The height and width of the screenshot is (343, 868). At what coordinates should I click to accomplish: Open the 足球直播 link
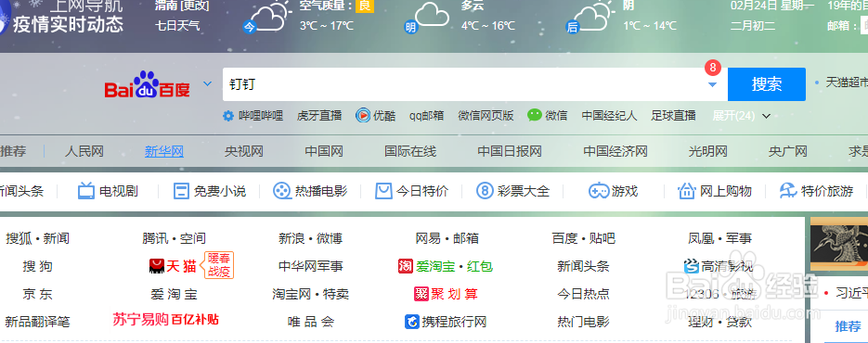coord(674,116)
